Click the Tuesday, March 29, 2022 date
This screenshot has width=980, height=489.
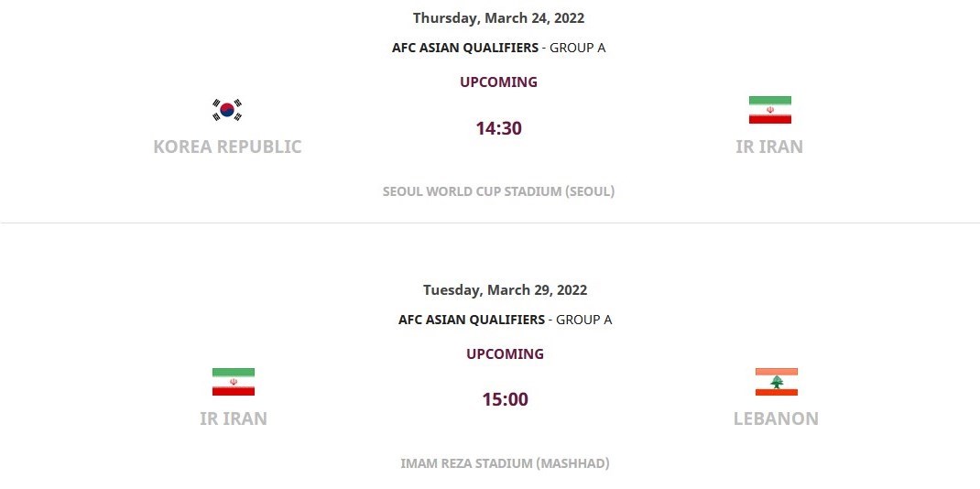click(x=505, y=290)
